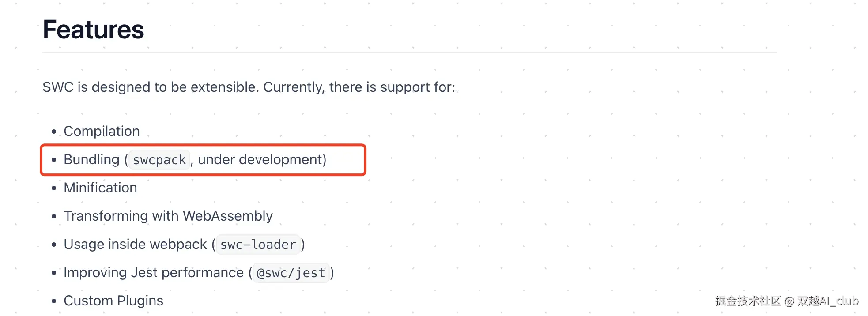Click the sentence starting with SWC is designed
The height and width of the screenshot is (316, 868).
click(249, 87)
